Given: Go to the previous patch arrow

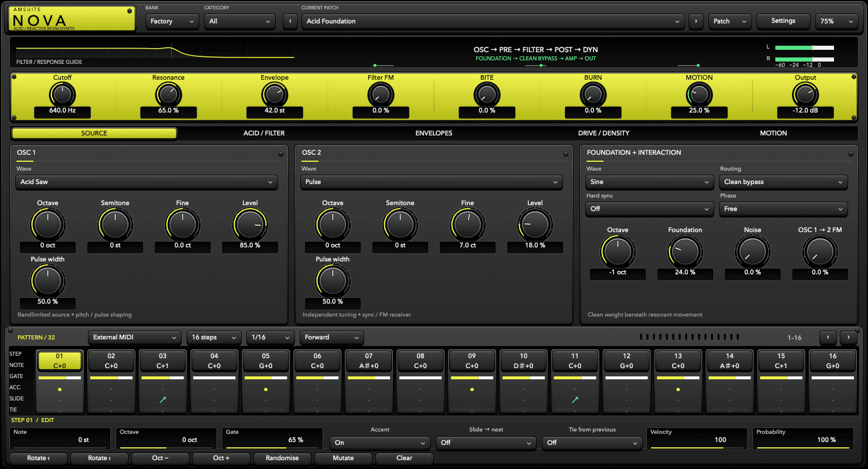Looking at the screenshot, I should [x=290, y=21].
